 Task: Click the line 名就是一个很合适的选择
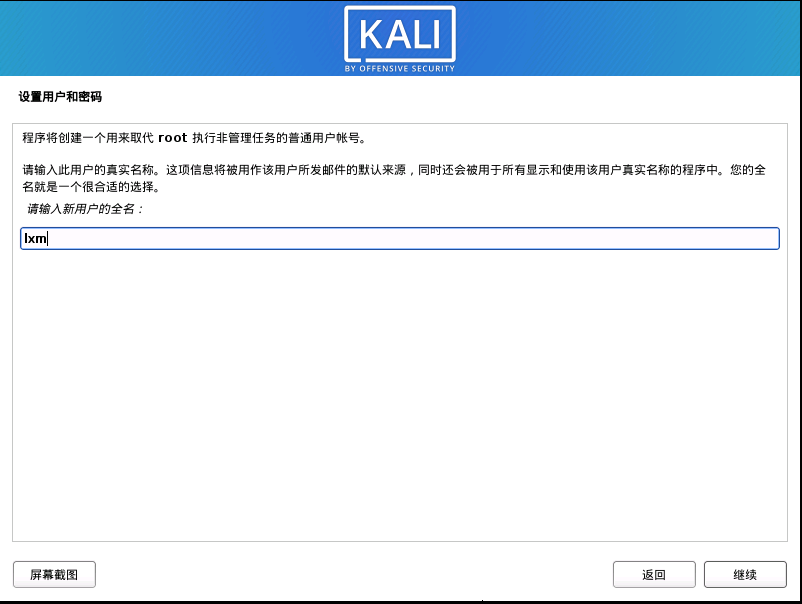click(x=91, y=187)
